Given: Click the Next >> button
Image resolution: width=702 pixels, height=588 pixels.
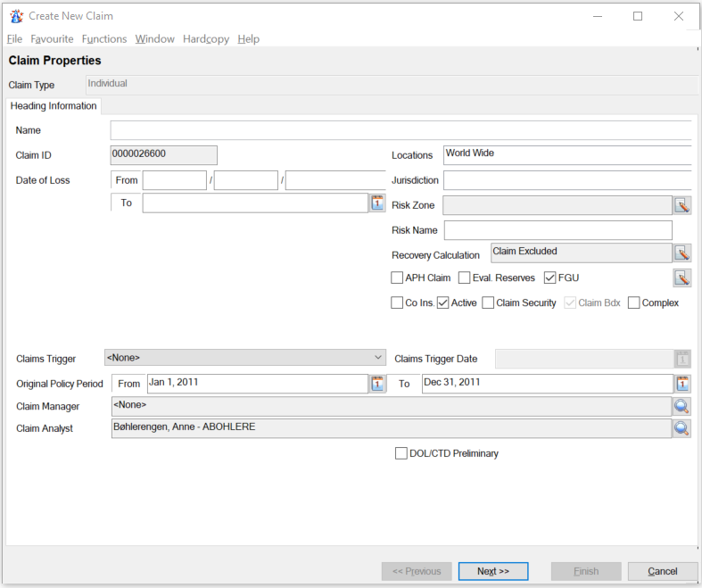Looking at the screenshot, I should pos(493,571).
